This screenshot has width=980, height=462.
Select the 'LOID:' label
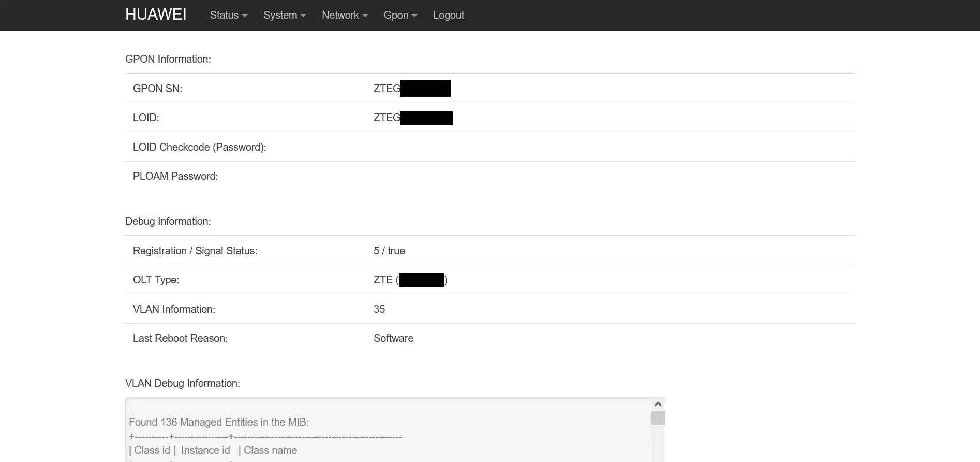click(146, 118)
